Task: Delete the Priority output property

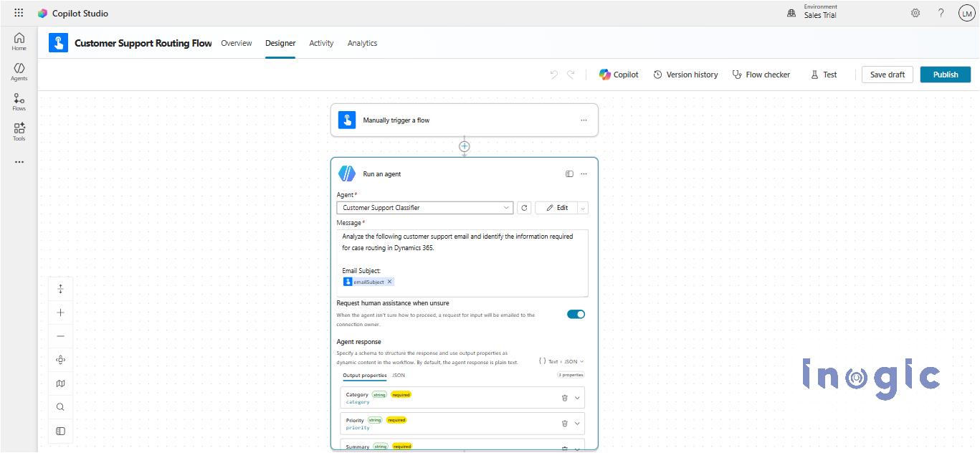Action: (x=564, y=424)
